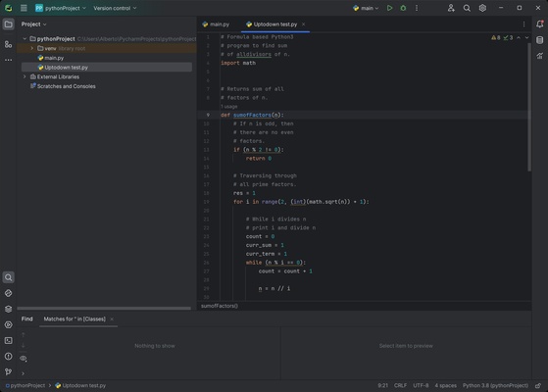548x392 pixels.
Task: Open Search Everywhere magnifier
Action: click(467, 8)
